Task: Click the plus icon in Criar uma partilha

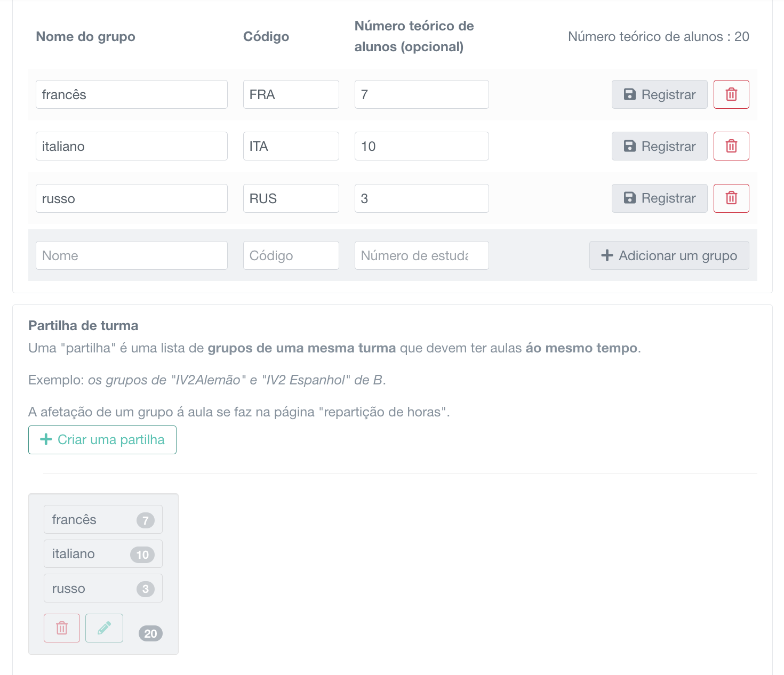Action: pyautogui.click(x=45, y=440)
